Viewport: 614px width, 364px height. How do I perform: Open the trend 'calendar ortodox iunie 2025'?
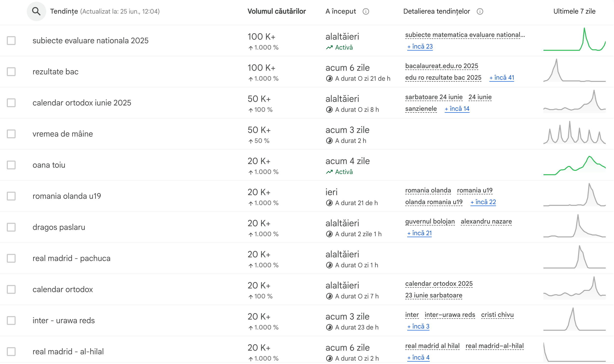[x=82, y=103]
